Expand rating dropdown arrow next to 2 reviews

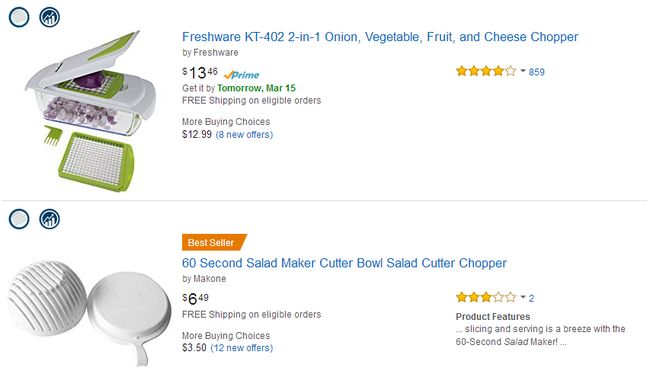pyautogui.click(x=523, y=297)
